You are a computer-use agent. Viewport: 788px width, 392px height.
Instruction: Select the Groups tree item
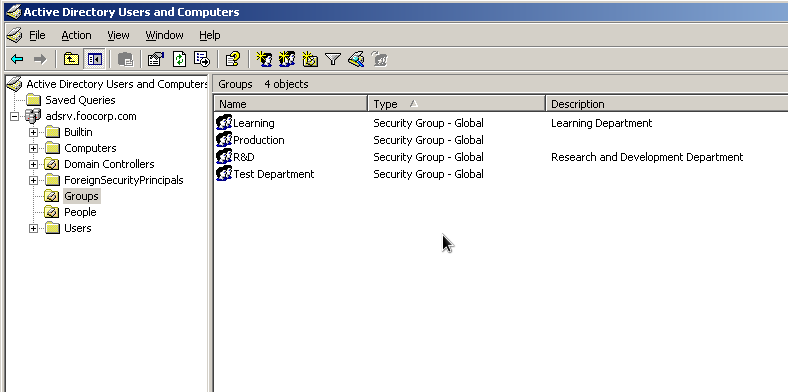coord(81,196)
